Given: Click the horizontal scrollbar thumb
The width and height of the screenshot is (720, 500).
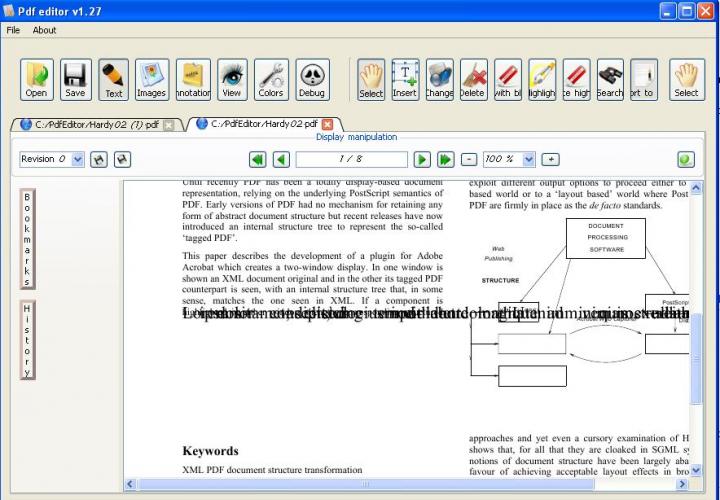Looking at the screenshot, I should tap(366, 484).
